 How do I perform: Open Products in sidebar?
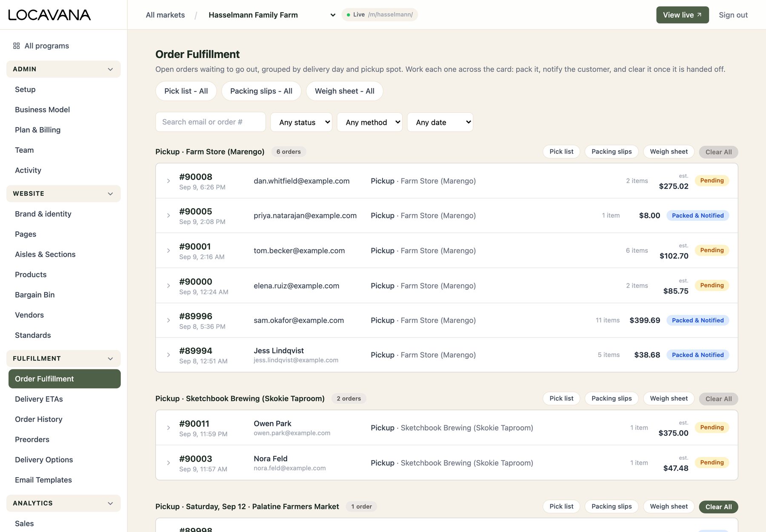(31, 275)
